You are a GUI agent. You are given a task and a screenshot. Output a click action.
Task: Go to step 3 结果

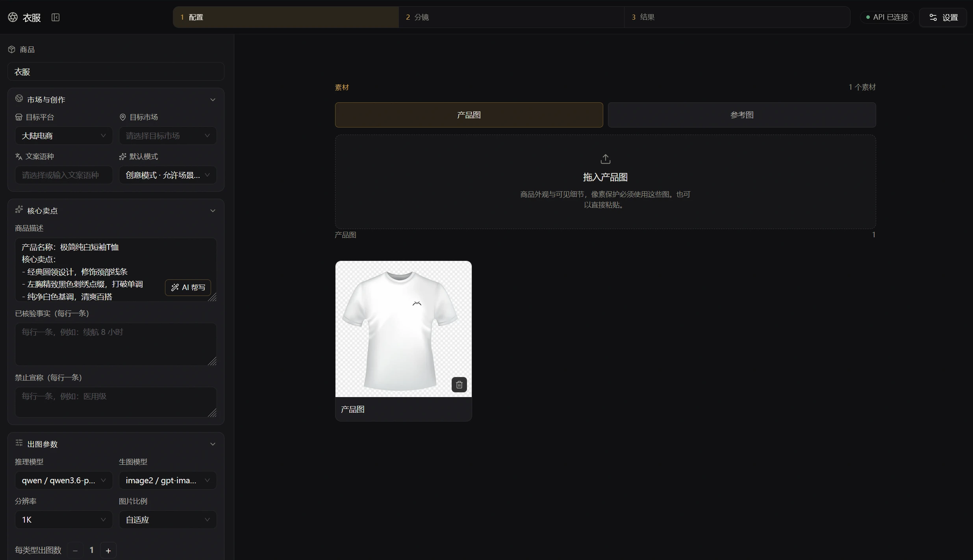point(737,17)
